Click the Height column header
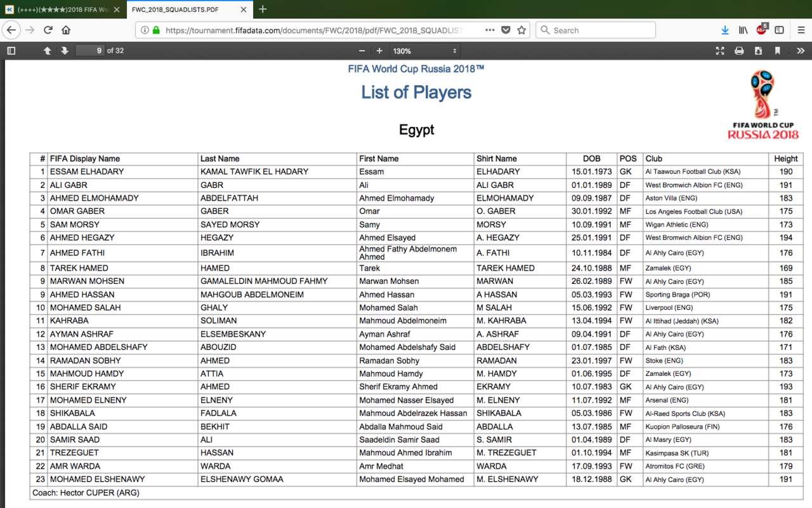Image resolution: width=812 pixels, height=508 pixels. [x=786, y=159]
